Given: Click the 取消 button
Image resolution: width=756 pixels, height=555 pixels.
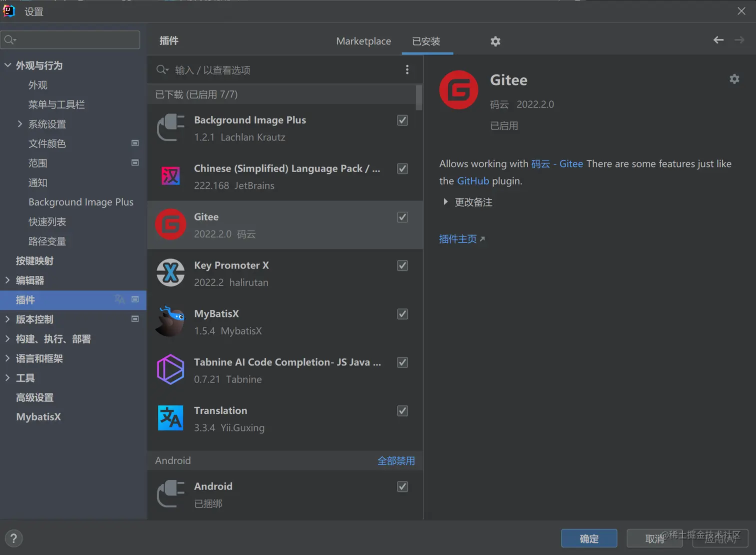Looking at the screenshot, I should (654, 538).
